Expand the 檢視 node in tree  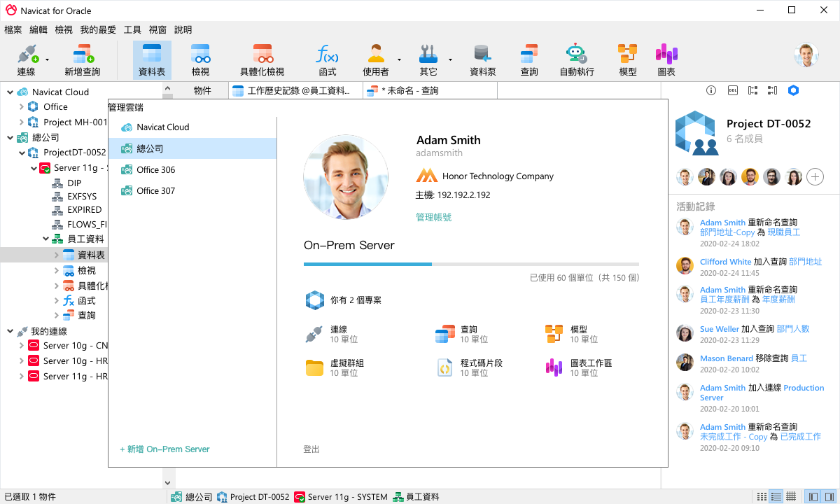(x=57, y=270)
